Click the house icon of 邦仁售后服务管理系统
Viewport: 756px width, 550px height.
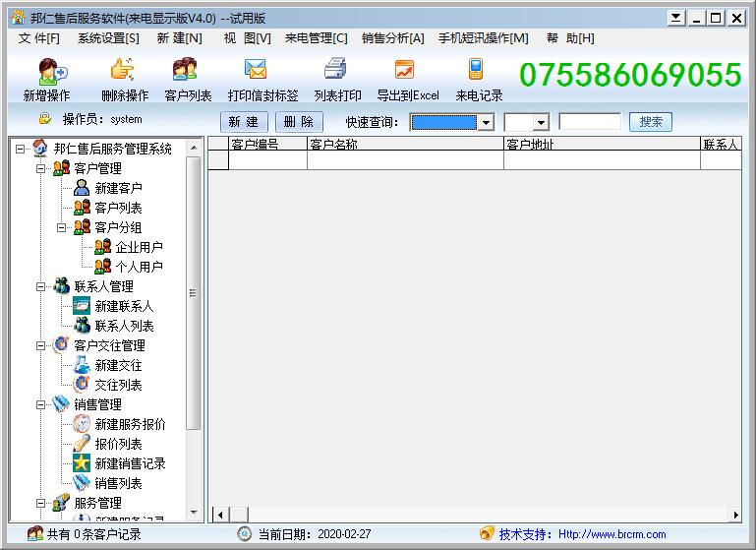pyautogui.click(x=40, y=148)
